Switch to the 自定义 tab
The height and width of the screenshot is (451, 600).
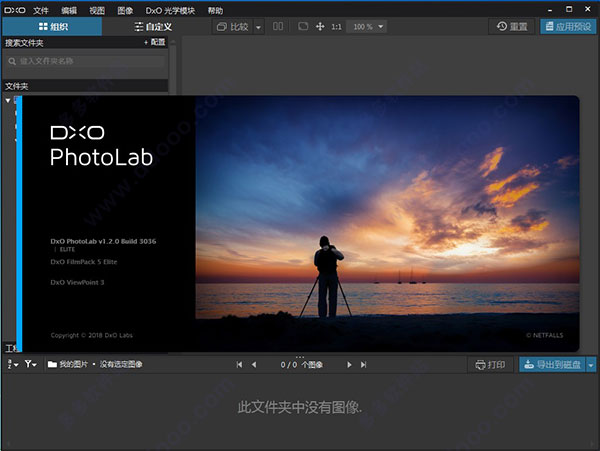(153, 26)
